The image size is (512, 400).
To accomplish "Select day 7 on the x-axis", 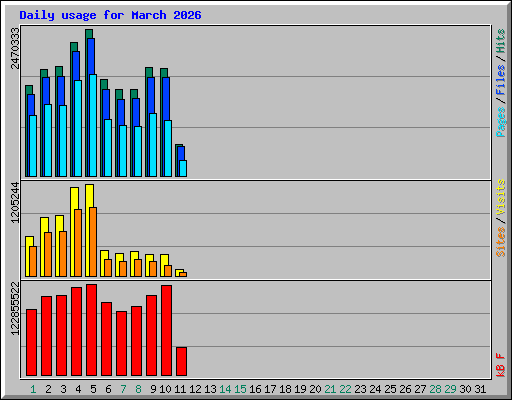I will point(123,389).
